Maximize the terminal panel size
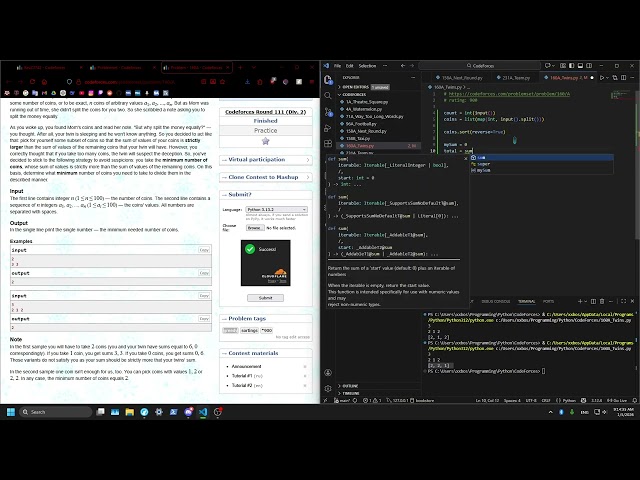 point(623,301)
